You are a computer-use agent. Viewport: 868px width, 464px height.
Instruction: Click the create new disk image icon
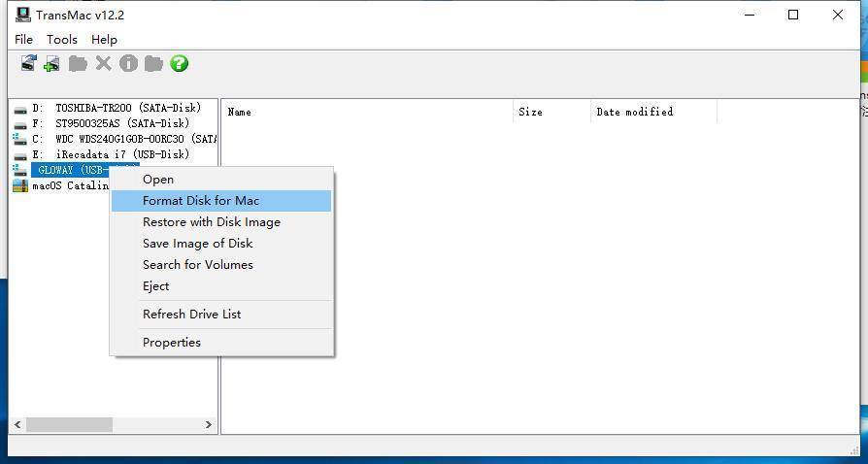[52, 63]
